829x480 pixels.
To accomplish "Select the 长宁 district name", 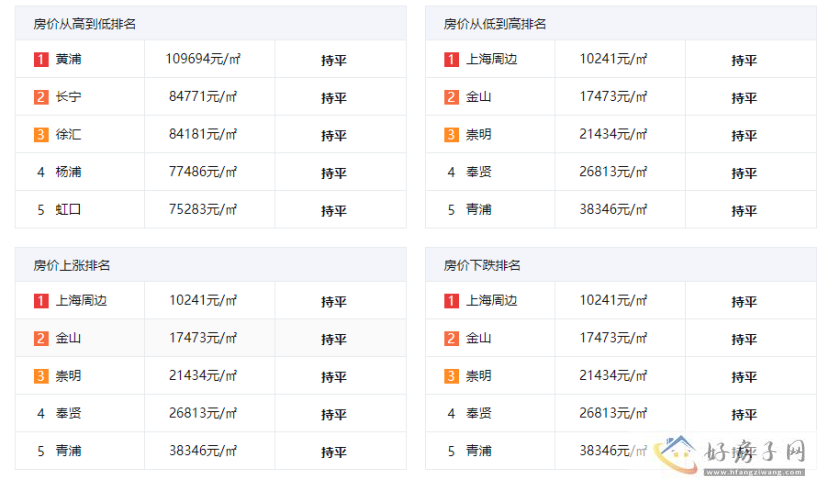I will tap(69, 97).
